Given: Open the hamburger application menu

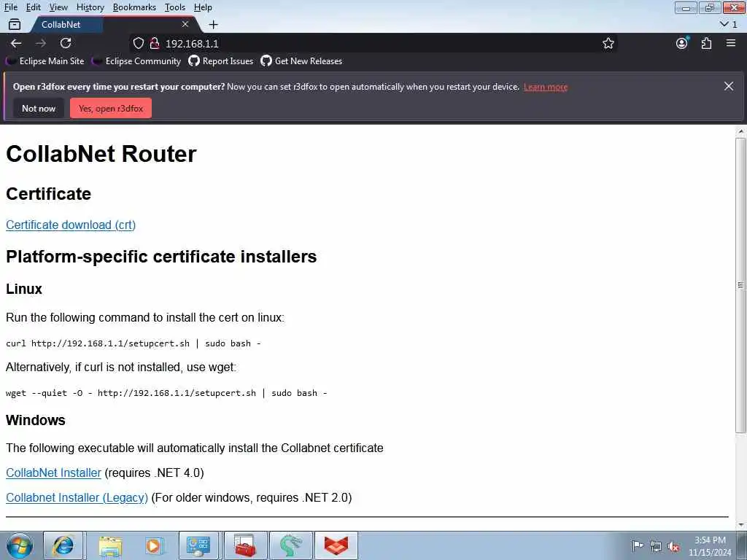Looking at the screenshot, I should click(731, 43).
